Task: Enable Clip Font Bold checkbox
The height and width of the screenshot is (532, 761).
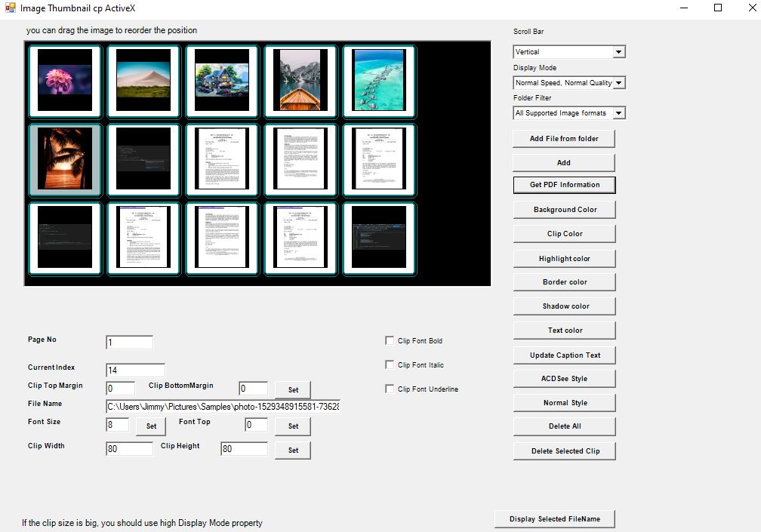Action: coord(390,341)
